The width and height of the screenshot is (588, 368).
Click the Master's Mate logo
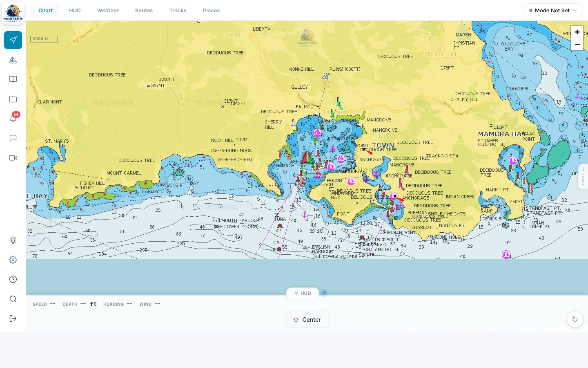13,13
